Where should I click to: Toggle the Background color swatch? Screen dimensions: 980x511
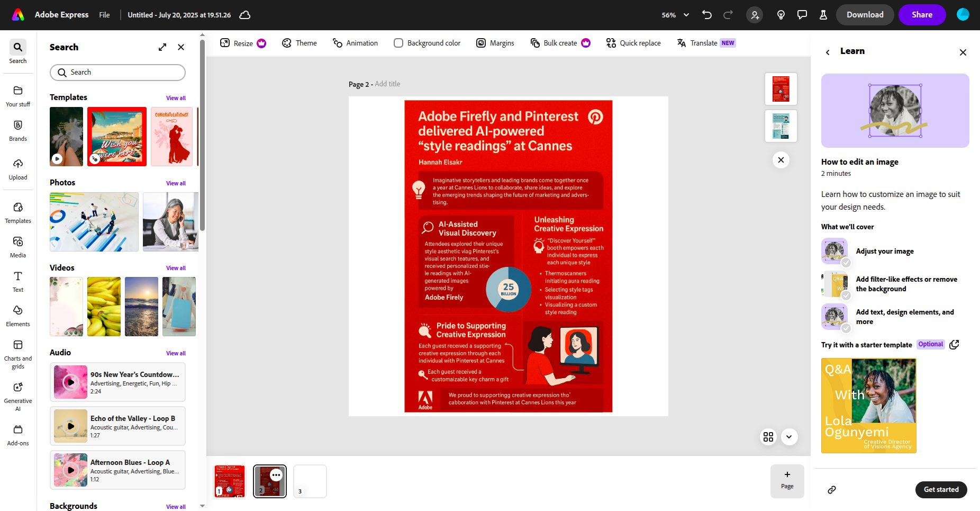coord(398,43)
